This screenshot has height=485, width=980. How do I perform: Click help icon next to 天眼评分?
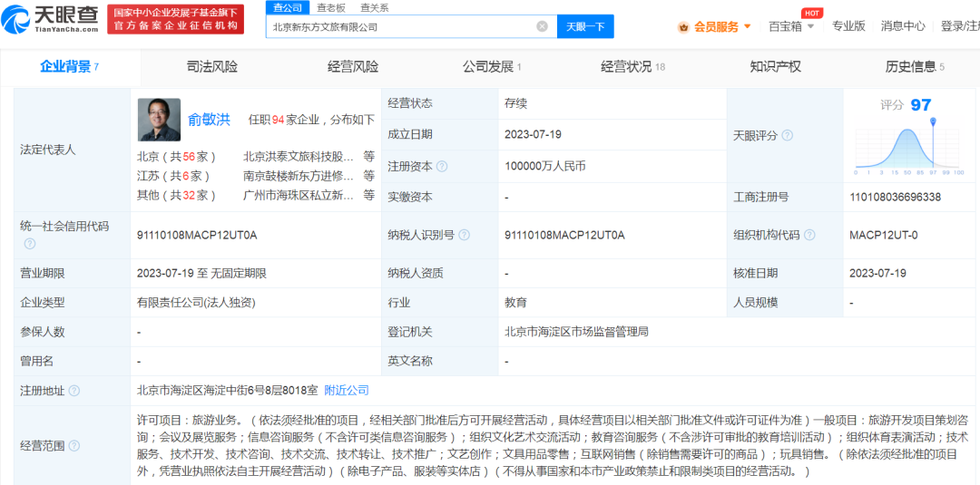click(788, 135)
